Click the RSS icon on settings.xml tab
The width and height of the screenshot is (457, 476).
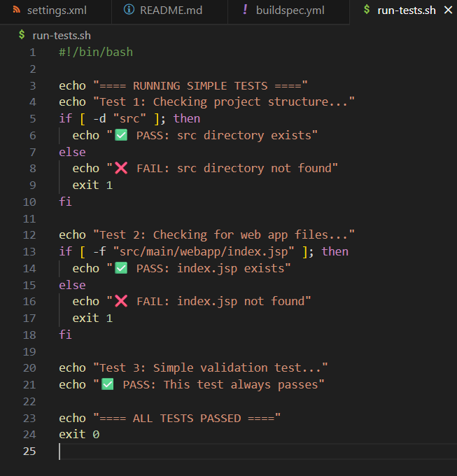point(17,10)
